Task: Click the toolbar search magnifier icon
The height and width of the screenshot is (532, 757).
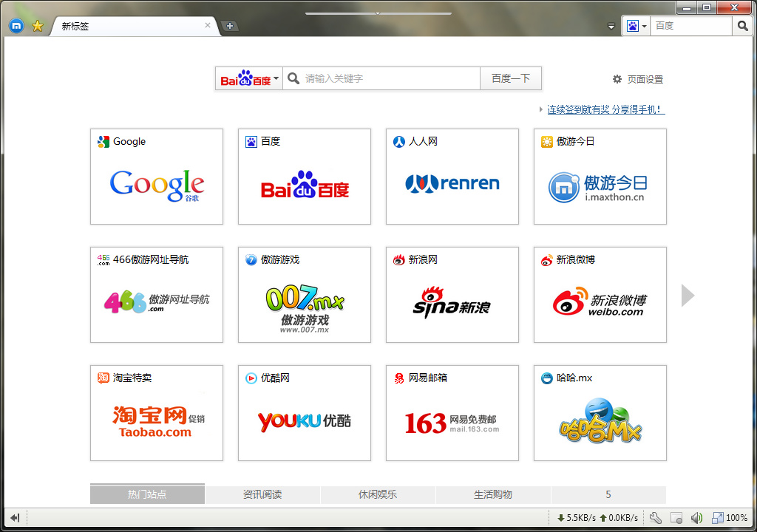Action: (x=742, y=26)
